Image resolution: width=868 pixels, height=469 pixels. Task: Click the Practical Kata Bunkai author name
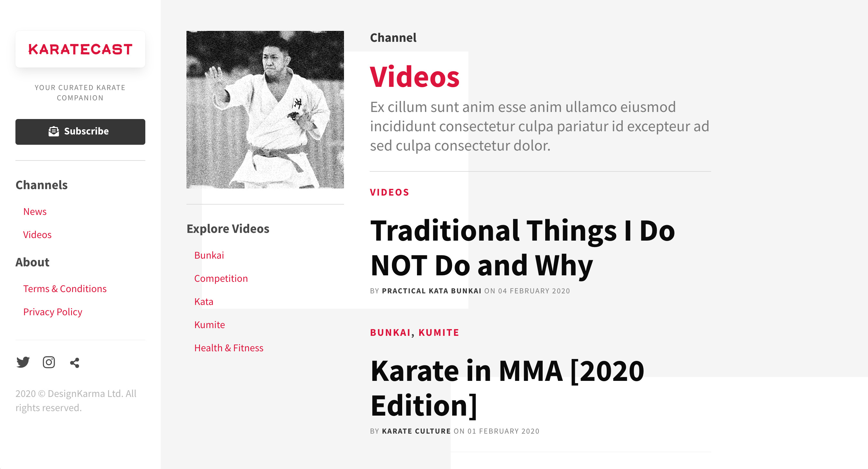point(432,291)
